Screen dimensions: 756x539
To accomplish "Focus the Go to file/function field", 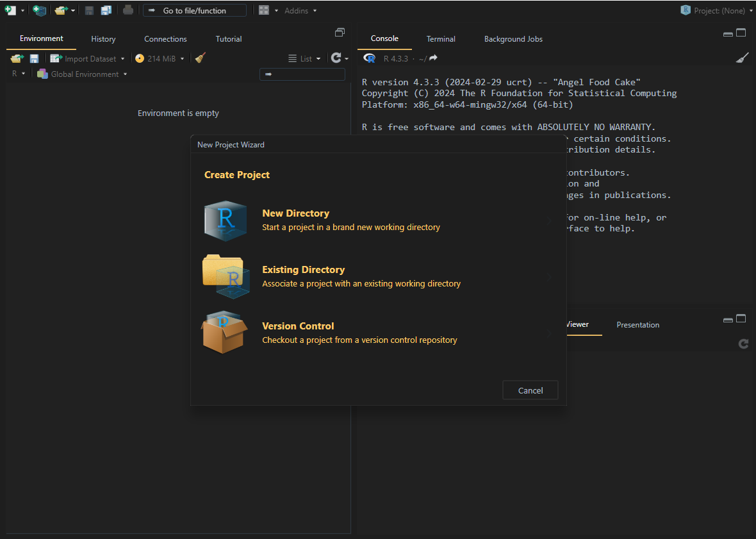I will pos(195,10).
